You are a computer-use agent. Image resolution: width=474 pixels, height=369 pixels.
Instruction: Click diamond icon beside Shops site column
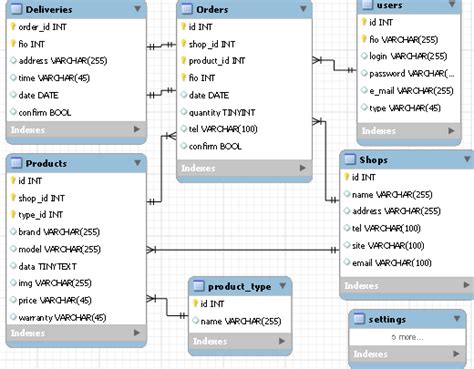pyautogui.click(x=347, y=245)
